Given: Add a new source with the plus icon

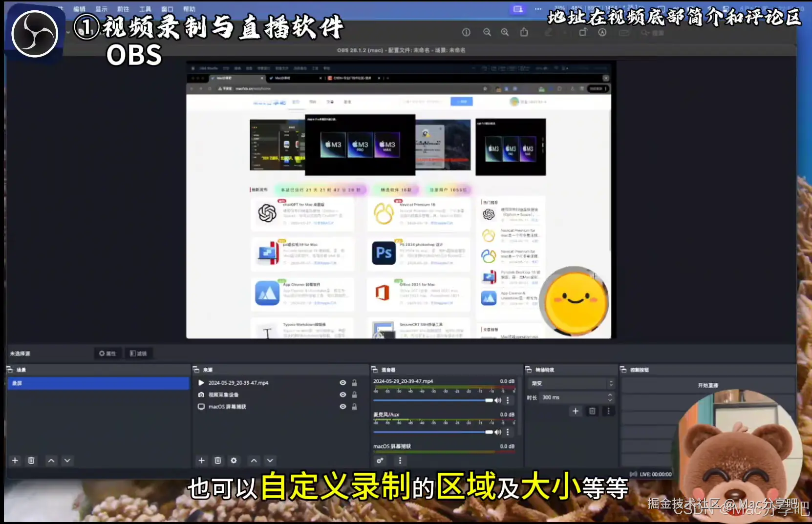Looking at the screenshot, I should [201, 461].
